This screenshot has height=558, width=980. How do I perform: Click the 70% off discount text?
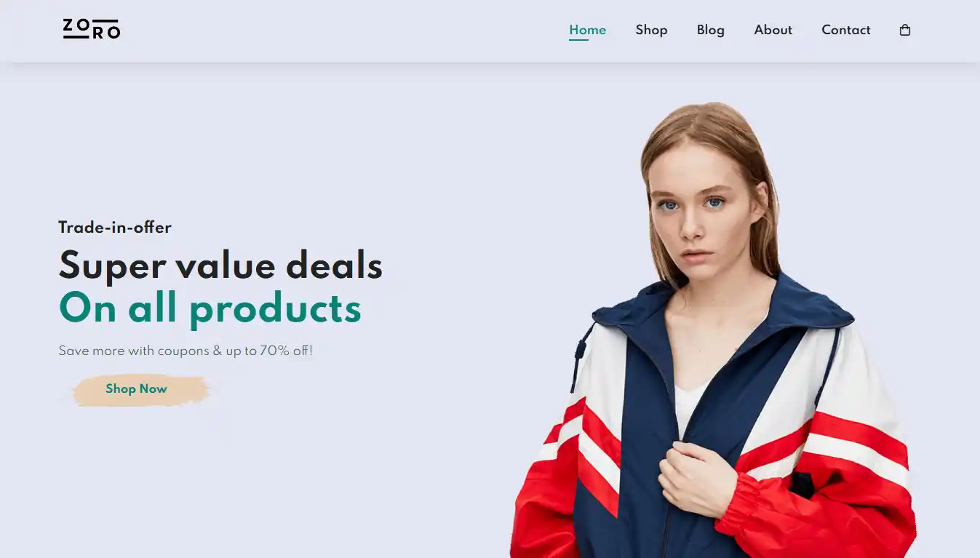point(286,351)
